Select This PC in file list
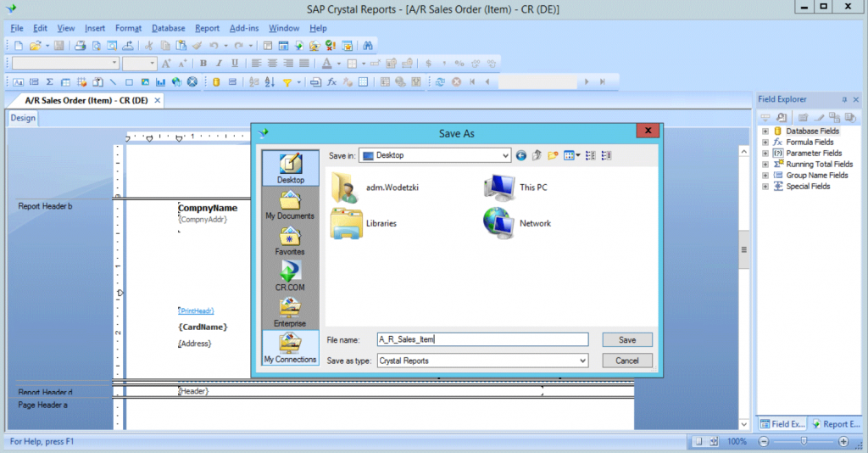The image size is (868, 453). [x=515, y=187]
